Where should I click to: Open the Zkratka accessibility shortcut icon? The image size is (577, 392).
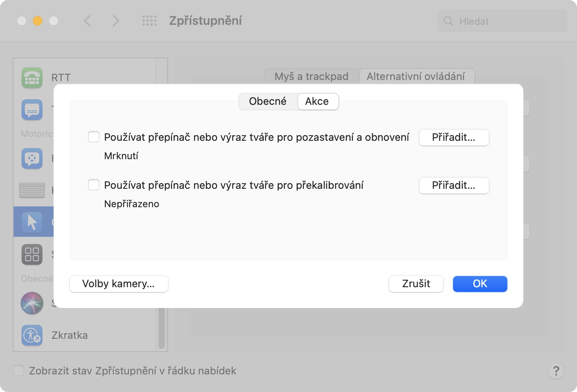[32, 335]
